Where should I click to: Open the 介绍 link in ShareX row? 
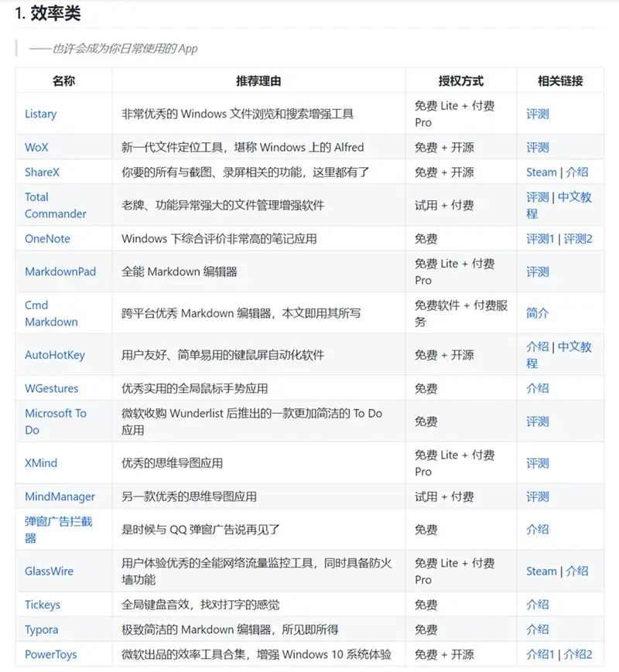(x=577, y=172)
